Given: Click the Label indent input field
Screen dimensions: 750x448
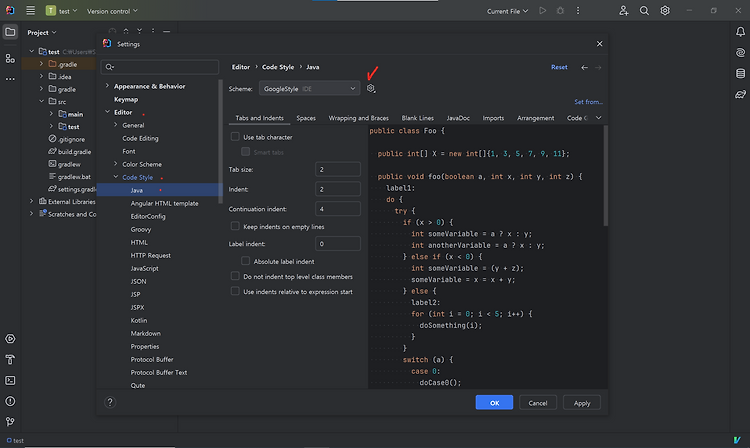Looking at the screenshot, I should (x=338, y=244).
